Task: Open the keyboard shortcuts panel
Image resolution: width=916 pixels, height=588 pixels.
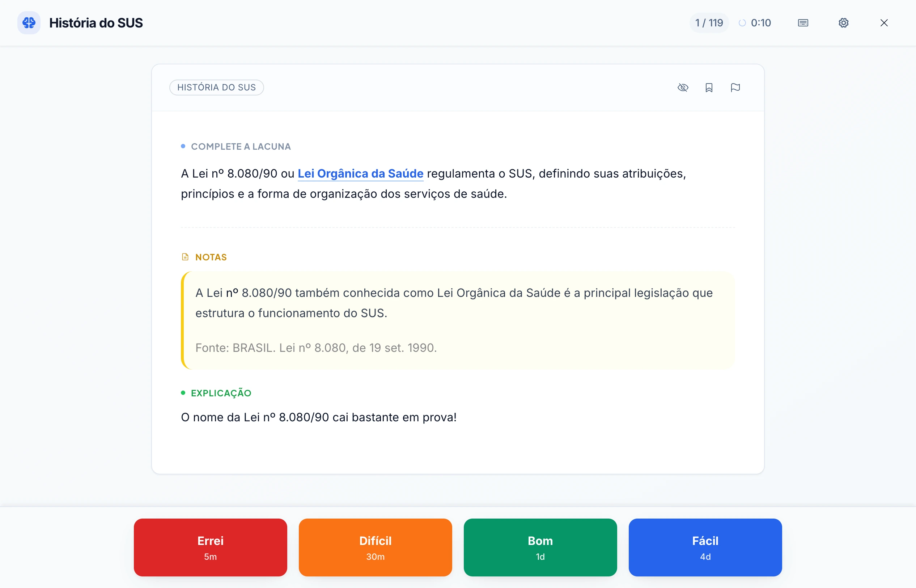Action: click(x=803, y=23)
